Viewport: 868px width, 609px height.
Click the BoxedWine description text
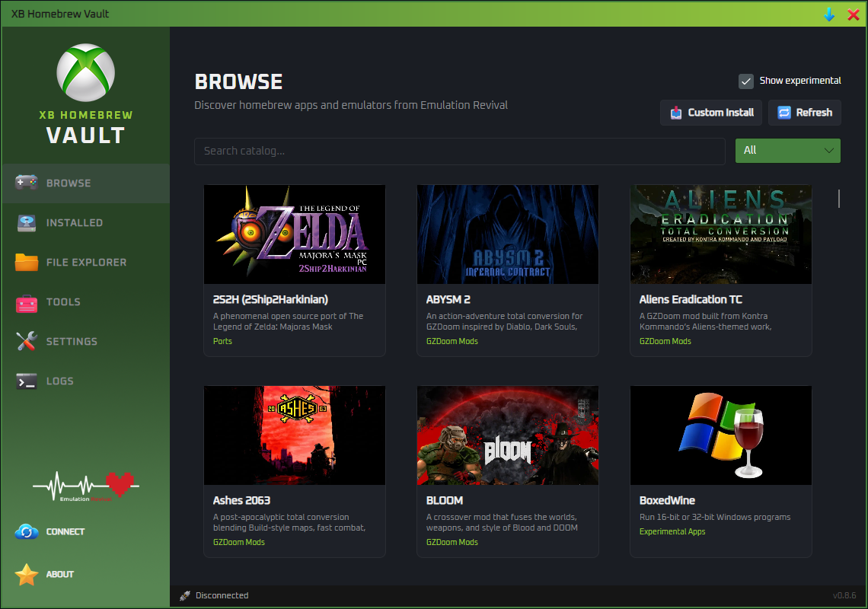(715, 517)
